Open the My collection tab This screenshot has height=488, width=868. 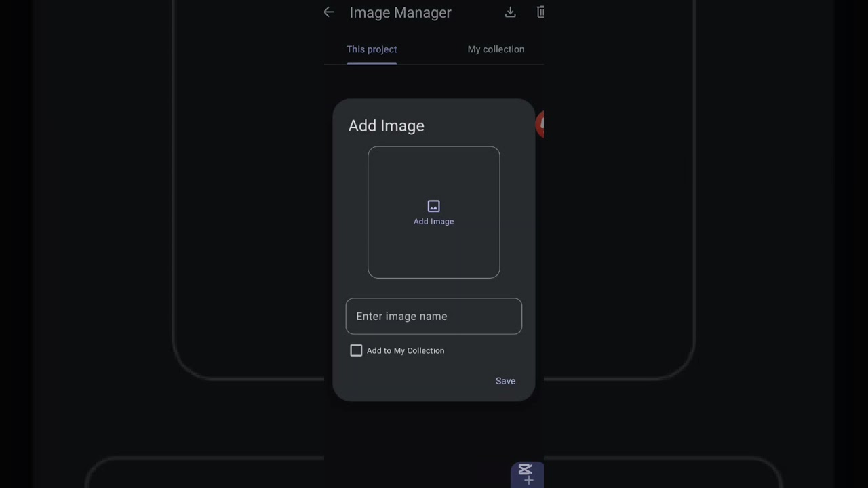tap(496, 49)
